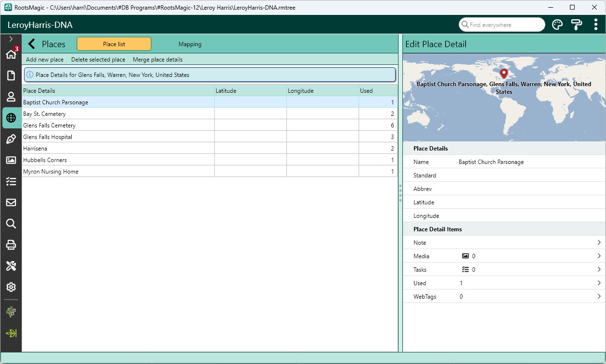Go to the People page icon
This screenshot has height=364, width=606.
pos(11,97)
